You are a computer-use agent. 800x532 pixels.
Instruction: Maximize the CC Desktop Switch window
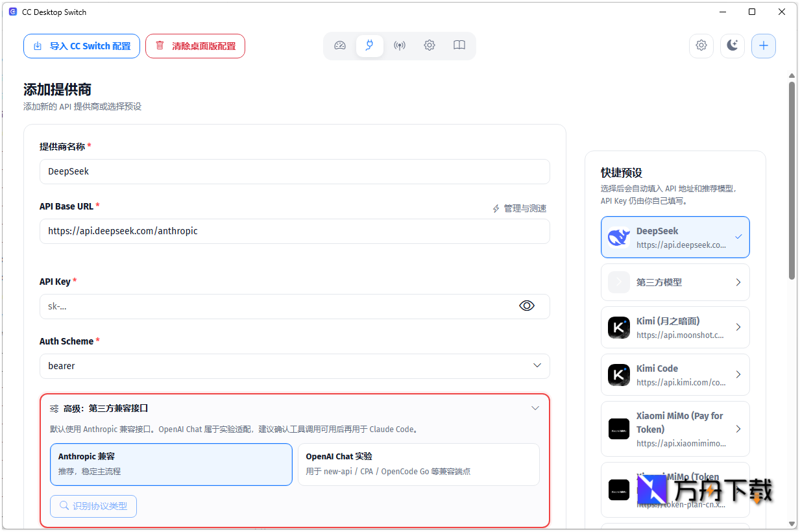click(x=752, y=12)
